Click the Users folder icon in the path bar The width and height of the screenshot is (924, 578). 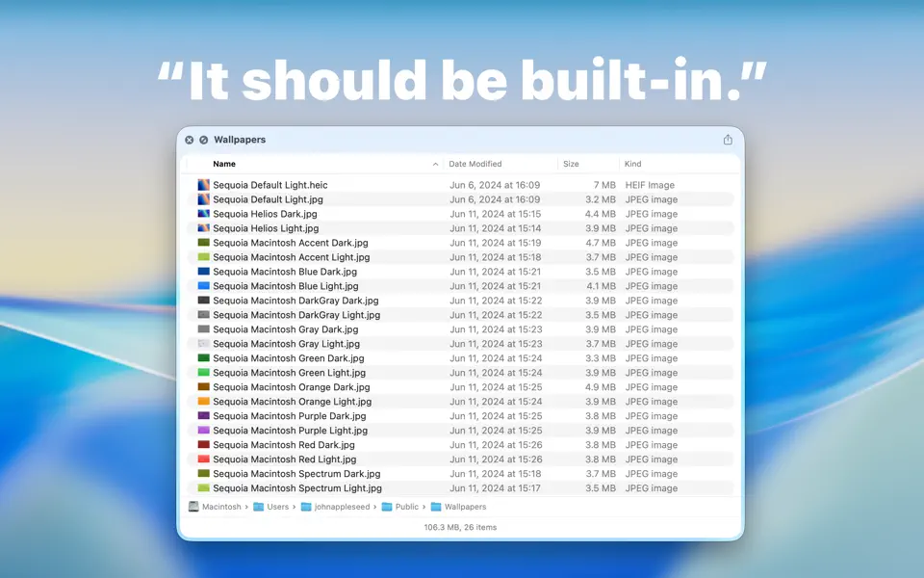pos(258,507)
